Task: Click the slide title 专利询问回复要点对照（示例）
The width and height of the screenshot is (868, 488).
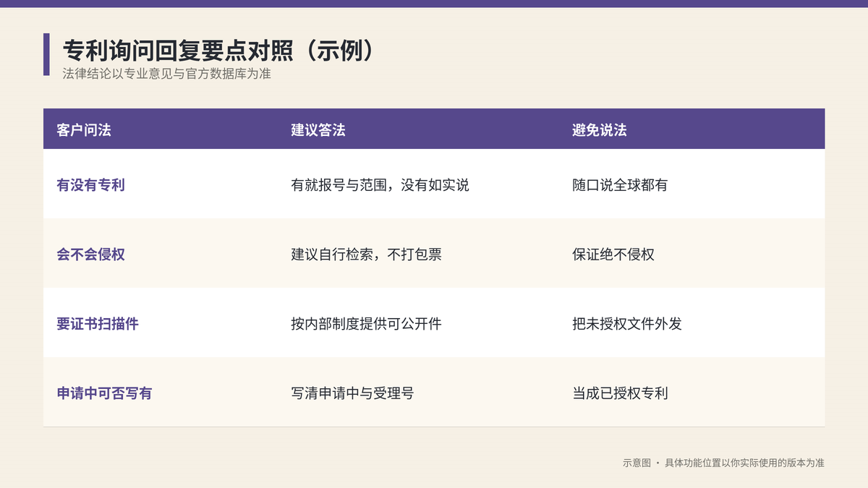Action: (220, 50)
